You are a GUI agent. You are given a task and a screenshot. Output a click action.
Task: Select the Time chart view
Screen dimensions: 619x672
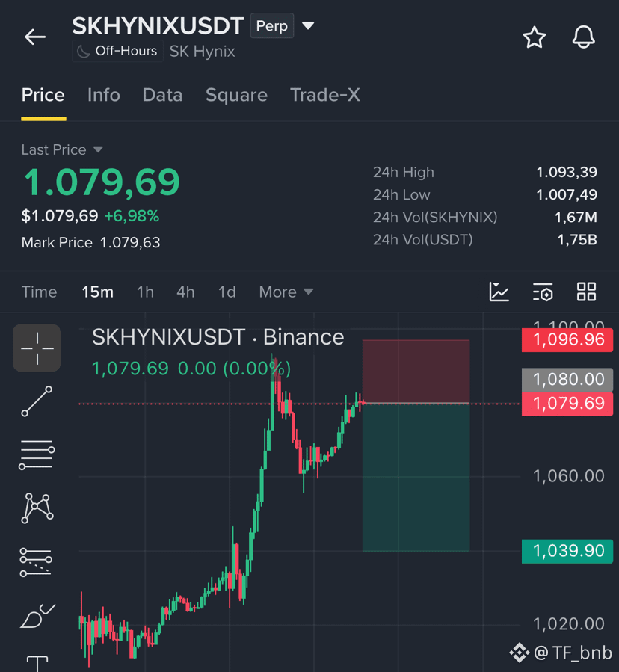39,292
